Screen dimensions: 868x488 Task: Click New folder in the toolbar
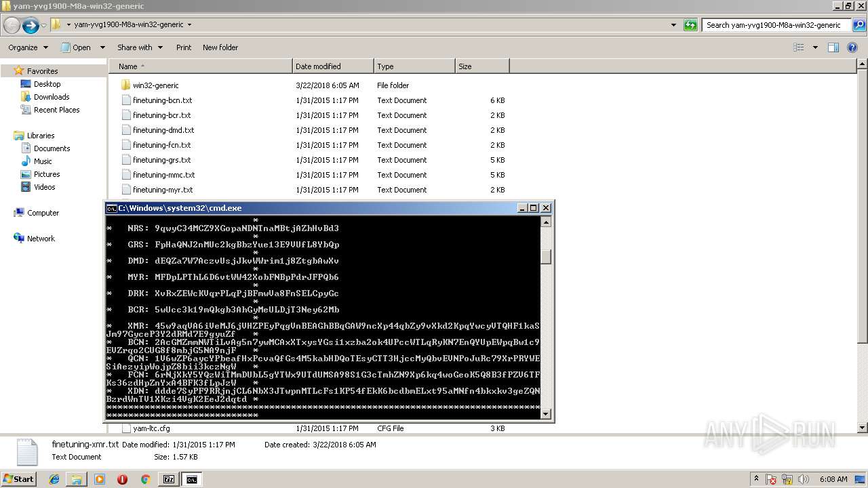click(220, 47)
